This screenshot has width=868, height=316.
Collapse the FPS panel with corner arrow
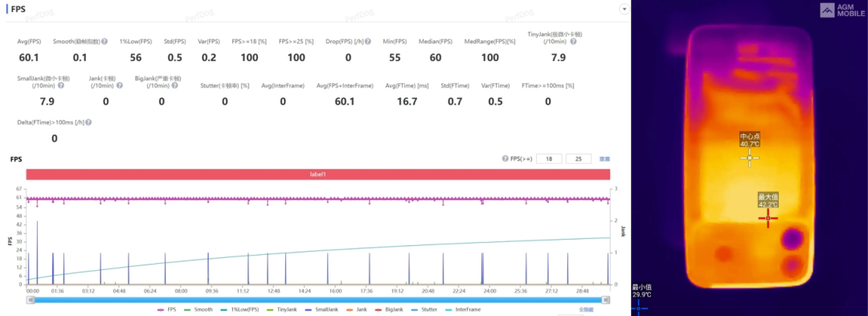coord(624,9)
